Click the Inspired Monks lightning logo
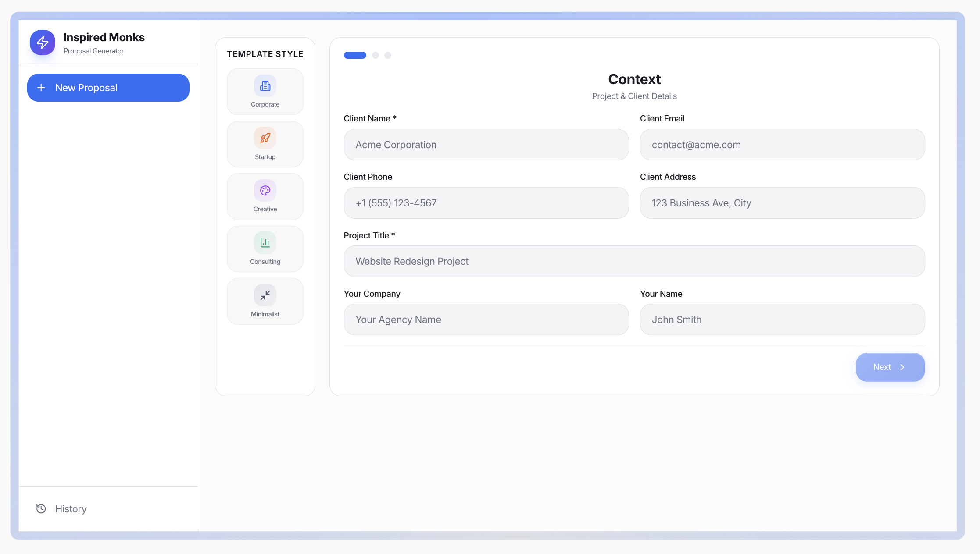This screenshot has height=554, width=980. pyautogui.click(x=43, y=43)
